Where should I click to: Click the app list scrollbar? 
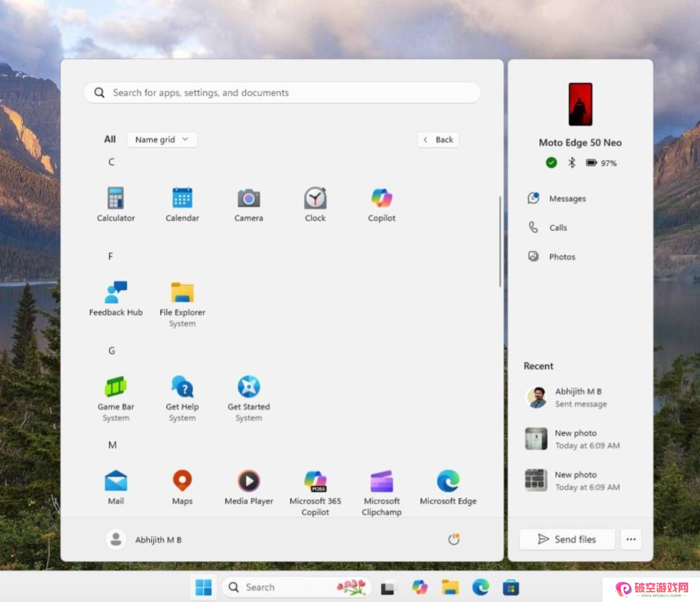coord(500,242)
